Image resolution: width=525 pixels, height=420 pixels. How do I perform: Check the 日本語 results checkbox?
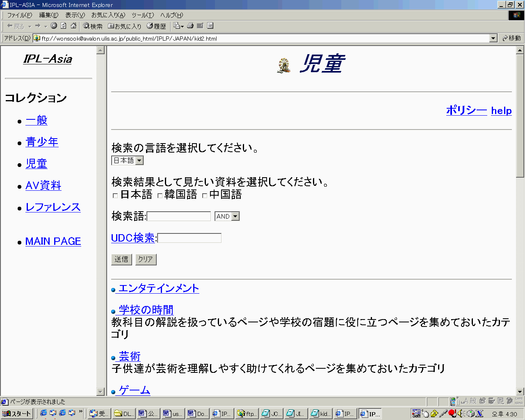coord(115,196)
